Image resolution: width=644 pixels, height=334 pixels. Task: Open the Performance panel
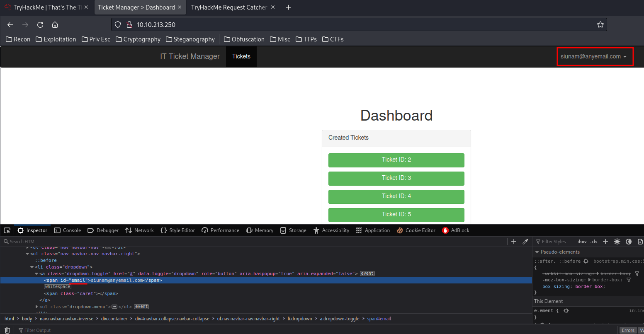(220, 230)
